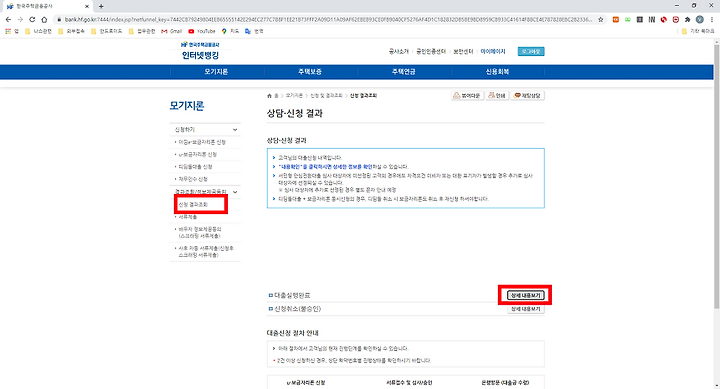Click the chat consultation button with speech icon
720x389 pixels.
[x=528, y=96]
